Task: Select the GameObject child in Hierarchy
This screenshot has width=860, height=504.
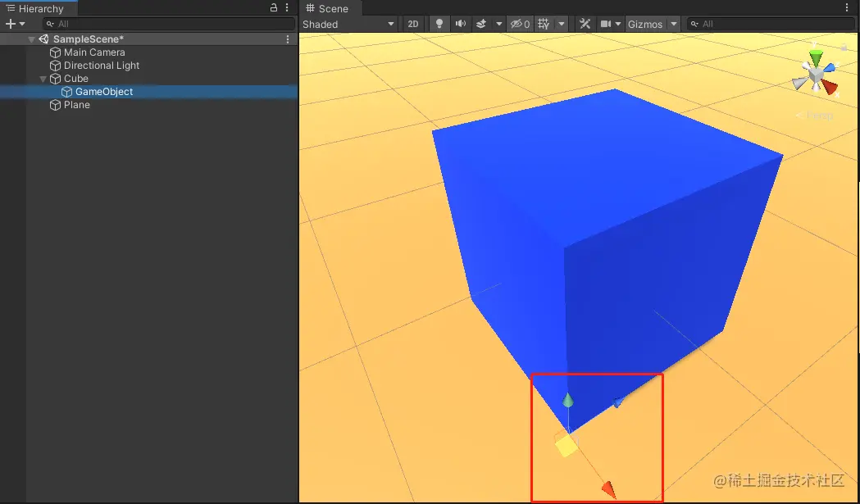Action: (x=104, y=92)
